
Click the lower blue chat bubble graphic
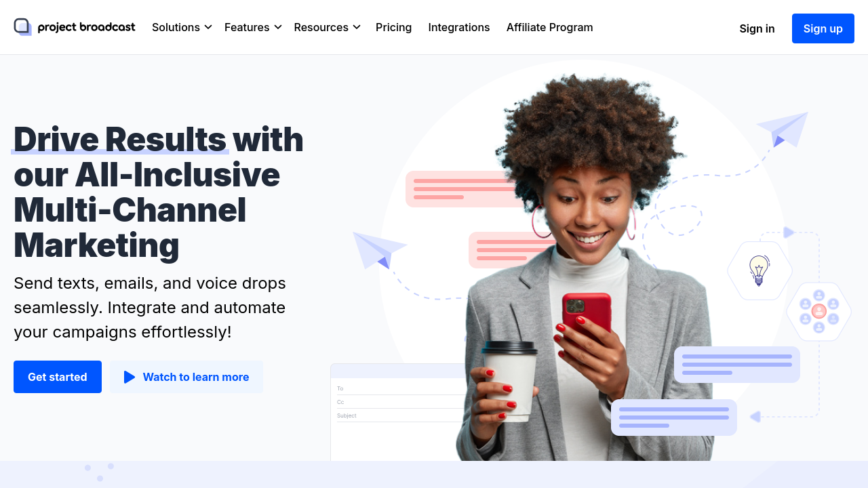click(674, 418)
